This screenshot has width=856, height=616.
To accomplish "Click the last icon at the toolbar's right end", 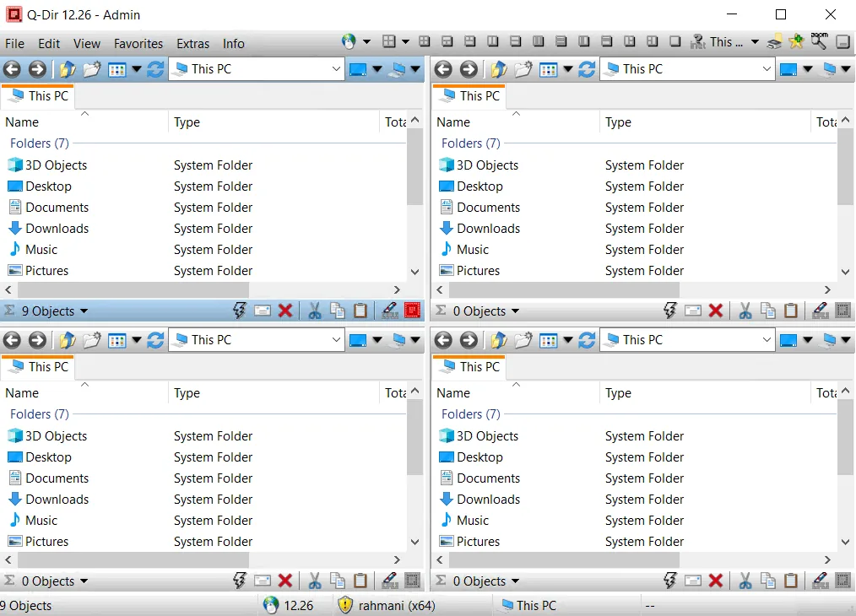I will pos(842,41).
